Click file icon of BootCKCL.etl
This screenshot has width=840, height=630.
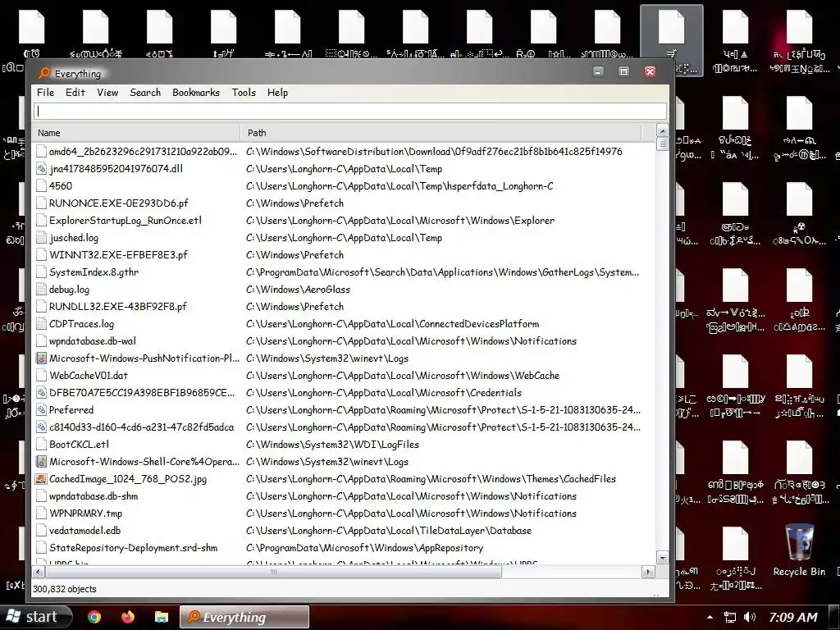[x=41, y=444]
